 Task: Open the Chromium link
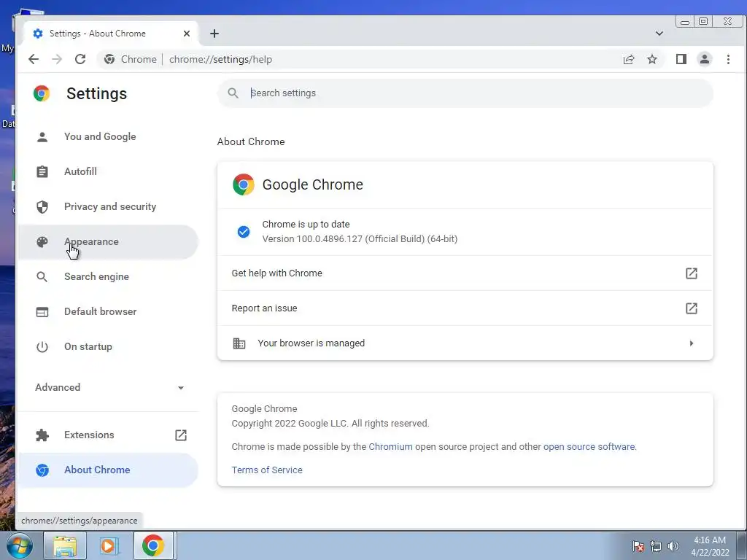391,447
